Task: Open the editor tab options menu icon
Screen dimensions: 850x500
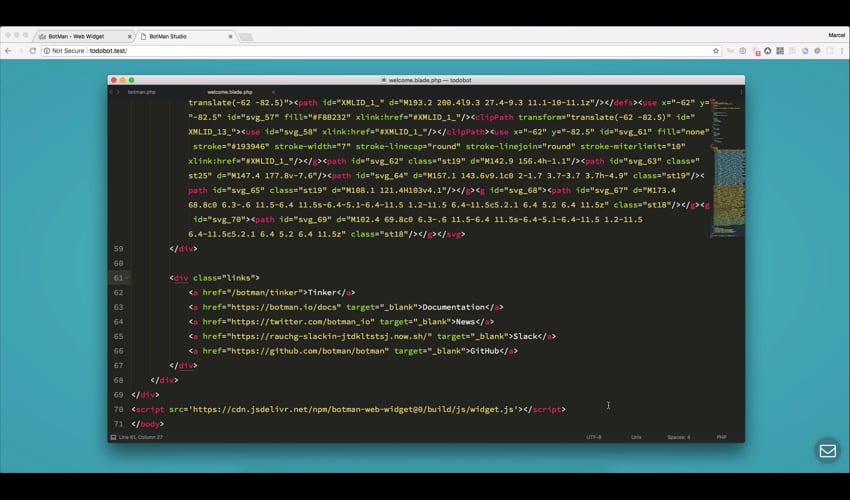Action: pyautogui.click(x=741, y=92)
